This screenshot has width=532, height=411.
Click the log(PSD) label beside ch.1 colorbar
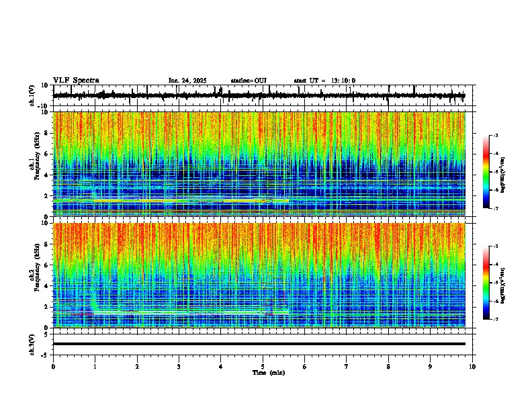(x=503, y=175)
